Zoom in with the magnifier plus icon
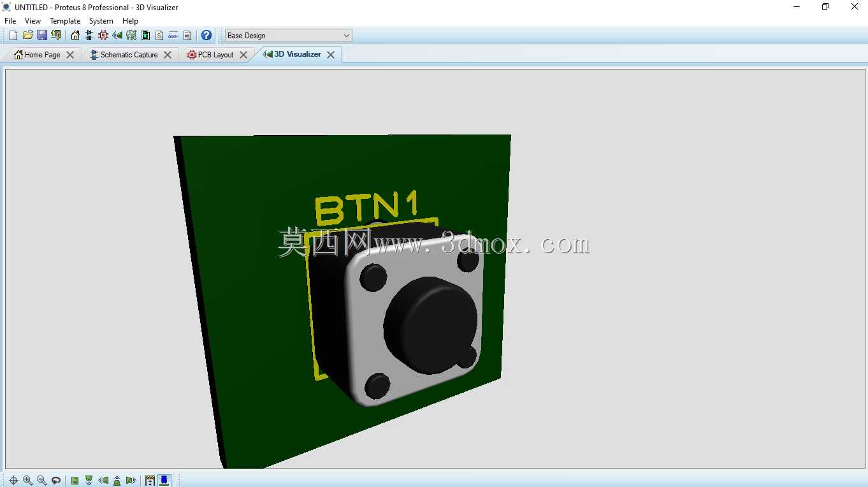The height and width of the screenshot is (487, 868). pyautogui.click(x=27, y=481)
